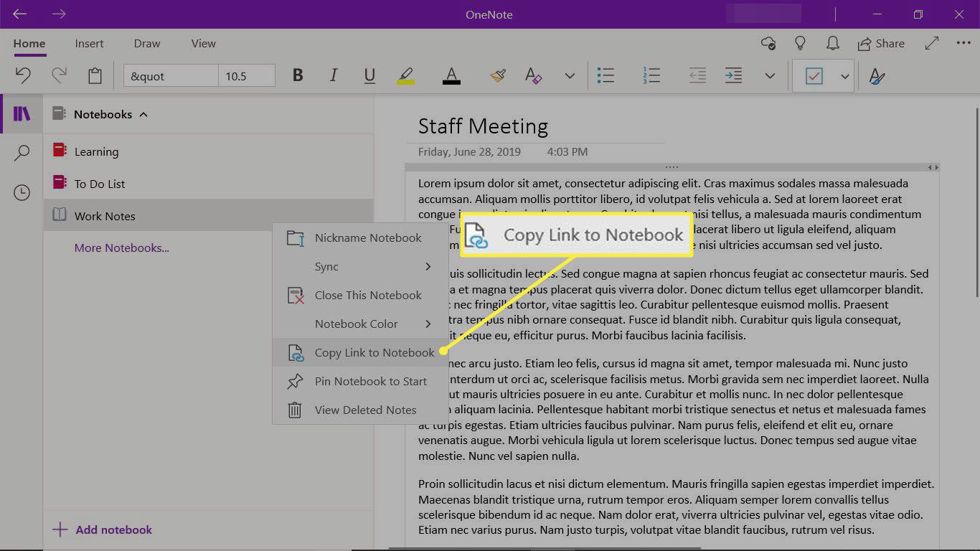Choose Pin Notebook to Start
This screenshot has width=980, height=551.
360,382
